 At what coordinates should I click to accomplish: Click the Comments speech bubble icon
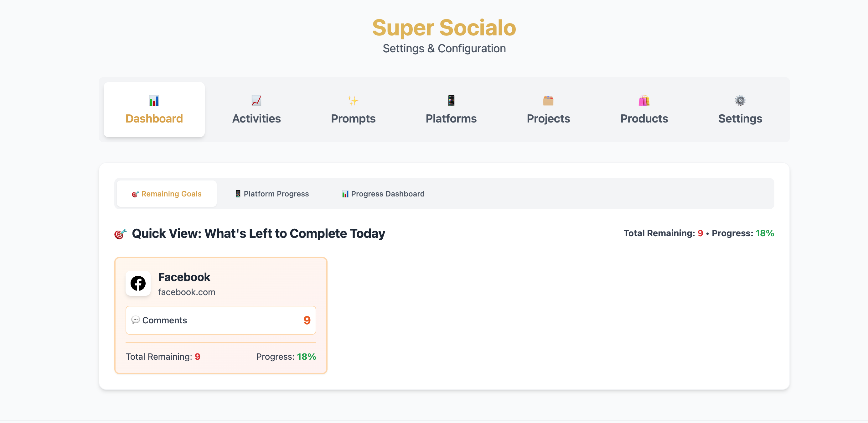coord(136,320)
